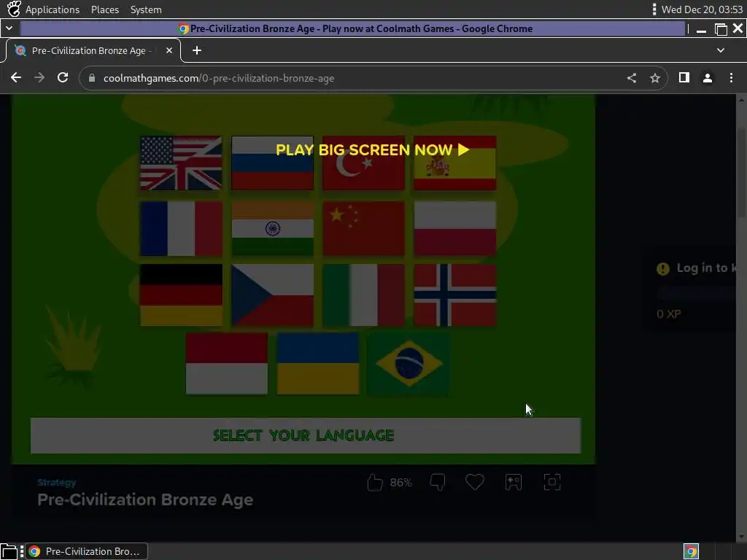Click the address bar URL
Screen dimensions: 747x560
(x=219, y=78)
